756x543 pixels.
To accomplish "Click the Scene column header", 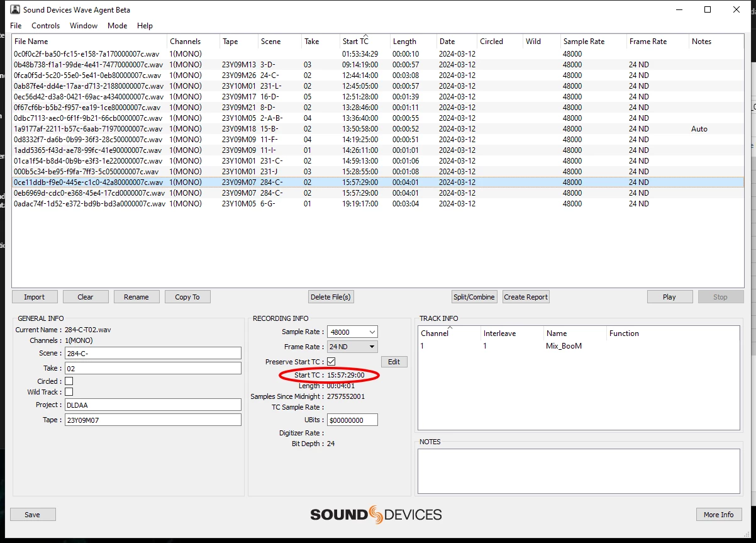I will 280,42.
